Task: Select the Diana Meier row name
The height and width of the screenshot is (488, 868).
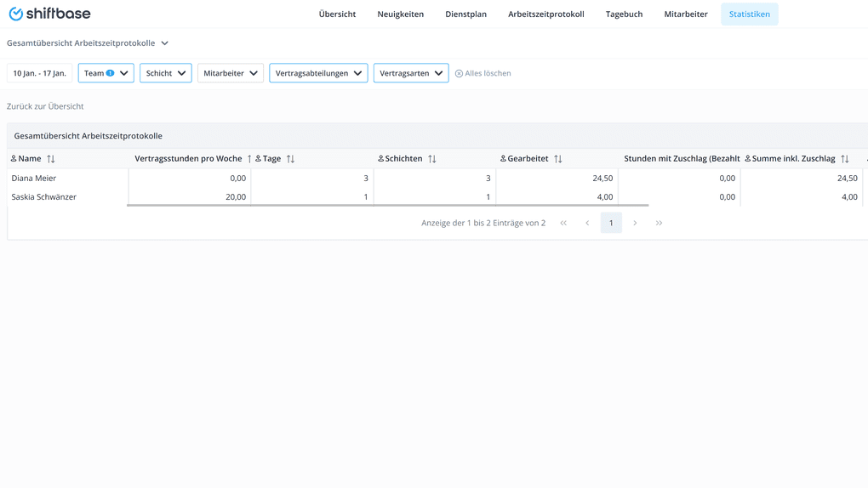Action: (x=34, y=179)
